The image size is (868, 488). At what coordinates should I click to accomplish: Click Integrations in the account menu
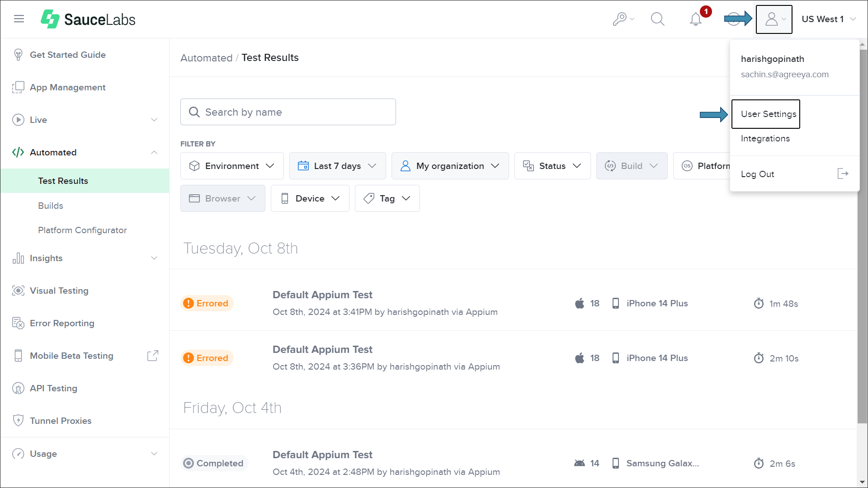coord(765,139)
